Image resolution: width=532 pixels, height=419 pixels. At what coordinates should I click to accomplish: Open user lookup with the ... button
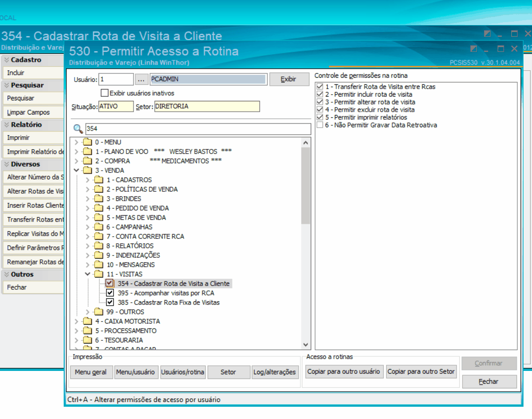coord(141,79)
